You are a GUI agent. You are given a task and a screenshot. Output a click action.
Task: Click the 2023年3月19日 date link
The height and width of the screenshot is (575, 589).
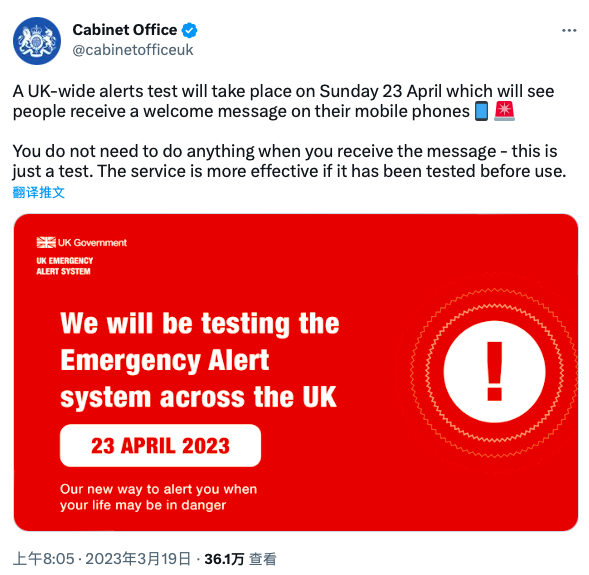pyautogui.click(x=138, y=559)
